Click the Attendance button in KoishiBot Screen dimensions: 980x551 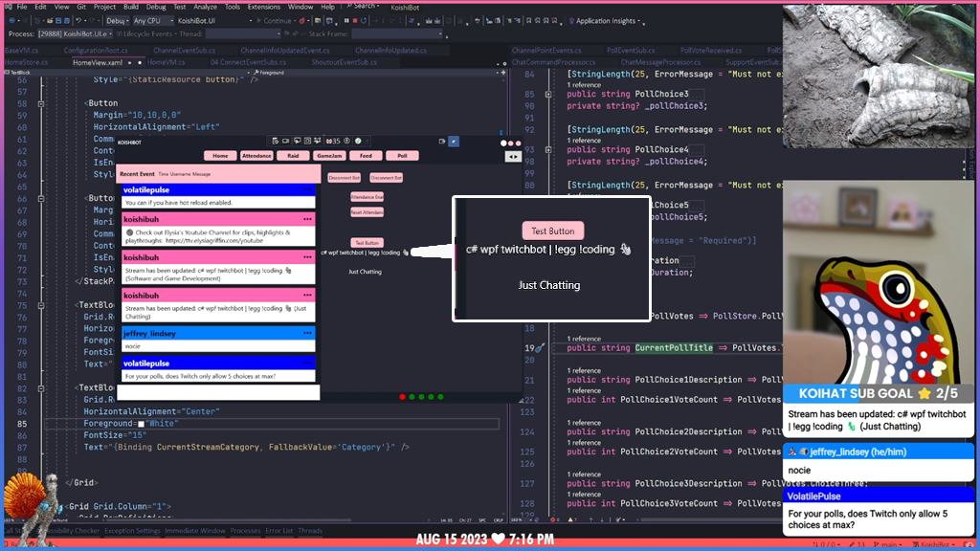(x=256, y=156)
